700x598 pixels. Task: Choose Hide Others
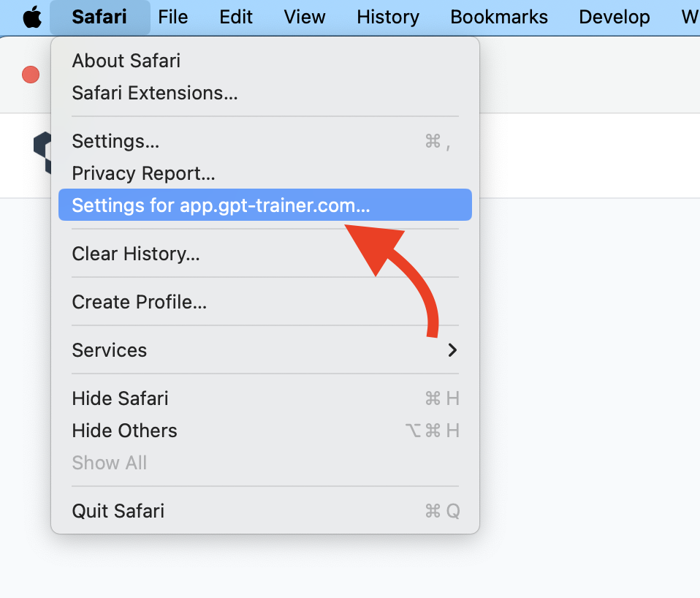tap(265, 431)
